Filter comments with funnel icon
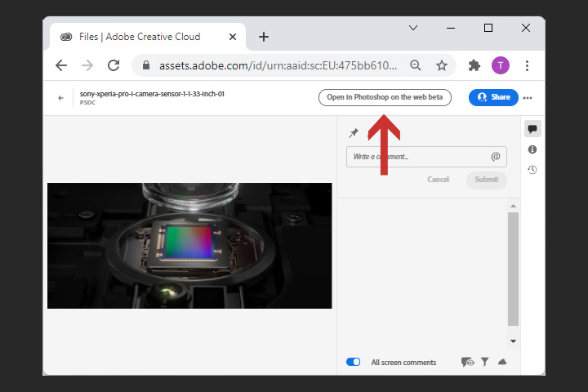 [x=484, y=362]
